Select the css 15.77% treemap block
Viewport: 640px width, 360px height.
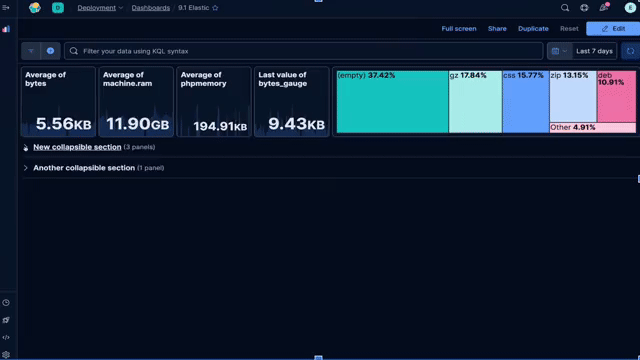point(526,102)
